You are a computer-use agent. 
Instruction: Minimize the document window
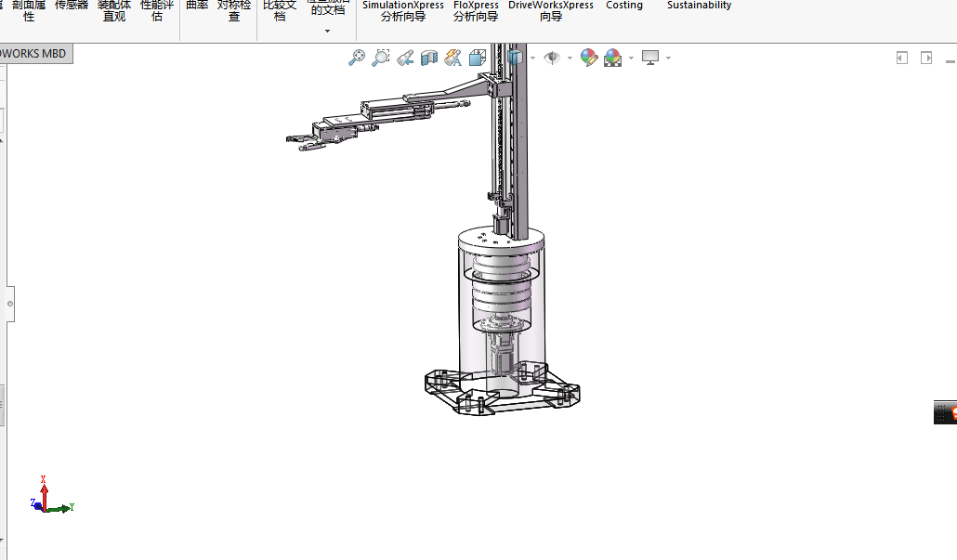tap(950, 61)
